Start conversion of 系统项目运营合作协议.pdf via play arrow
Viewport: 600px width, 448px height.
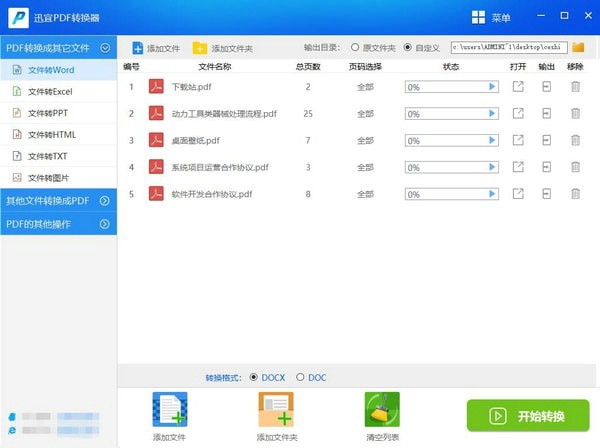492,167
